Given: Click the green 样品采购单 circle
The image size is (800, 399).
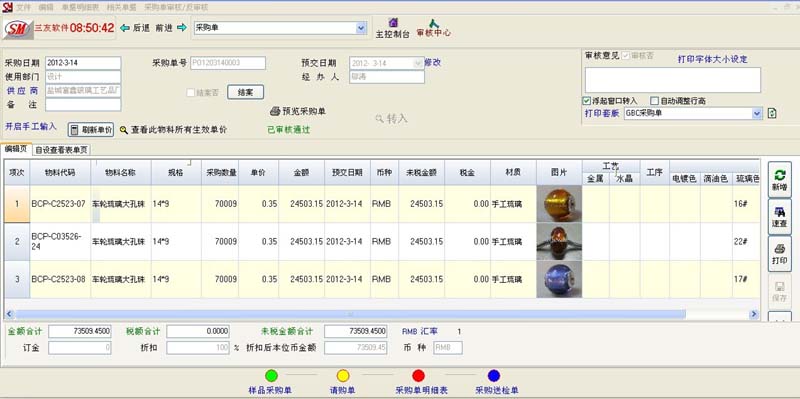Looking at the screenshot, I should tap(271, 376).
